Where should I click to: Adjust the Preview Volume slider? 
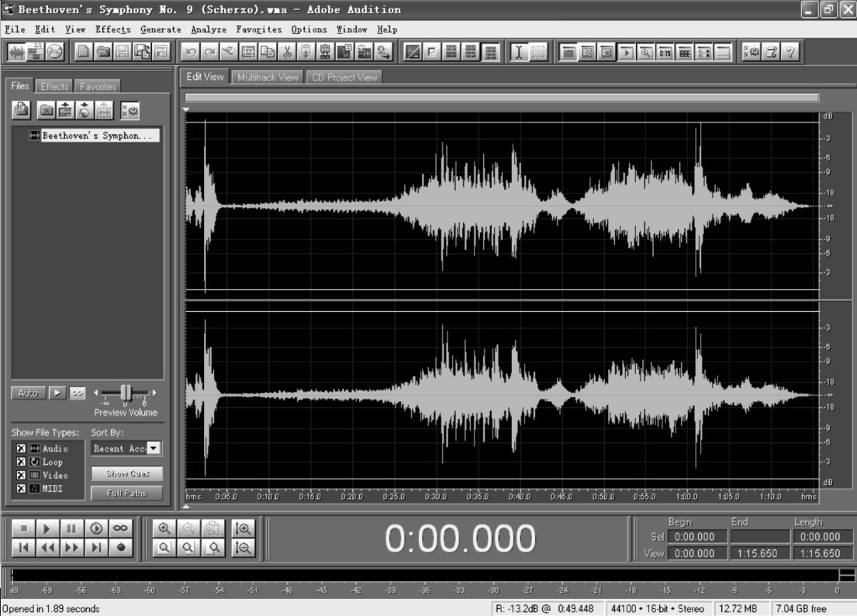pos(126,393)
